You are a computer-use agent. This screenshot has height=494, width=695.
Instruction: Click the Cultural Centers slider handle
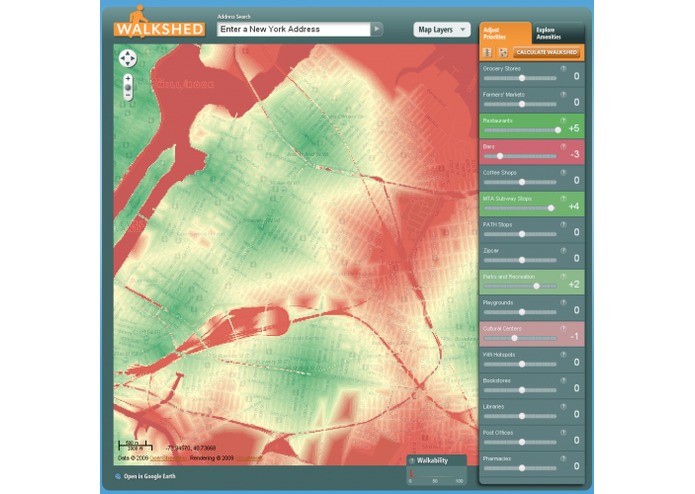pyautogui.click(x=514, y=338)
